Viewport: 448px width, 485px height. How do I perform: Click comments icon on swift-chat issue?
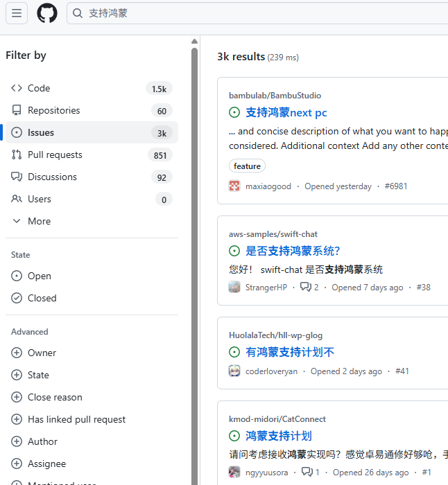(306, 287)
